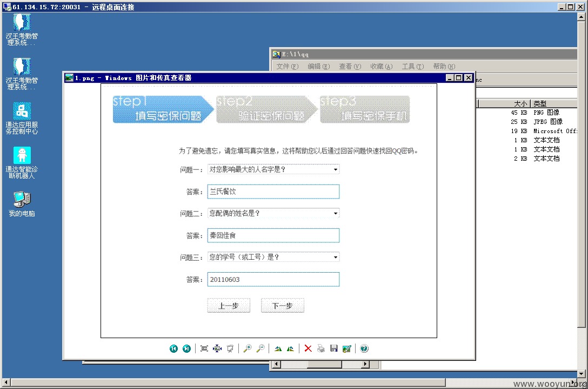Screen dimensions: 588x389
Task: Select the 25 KB JPEG 图像 file row
Action: coord(526,122)
